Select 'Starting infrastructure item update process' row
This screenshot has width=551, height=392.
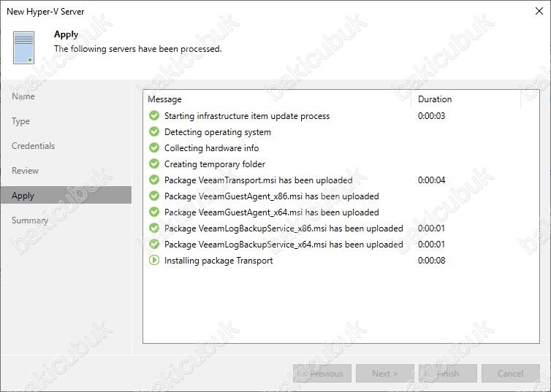click(341, 116)
